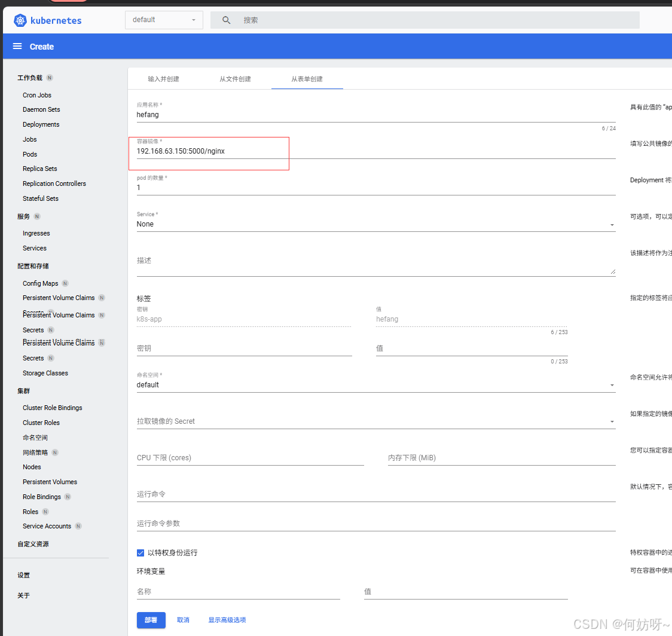Open Ingresses in sidebar
672x636 pixels.
pos(36,233)
